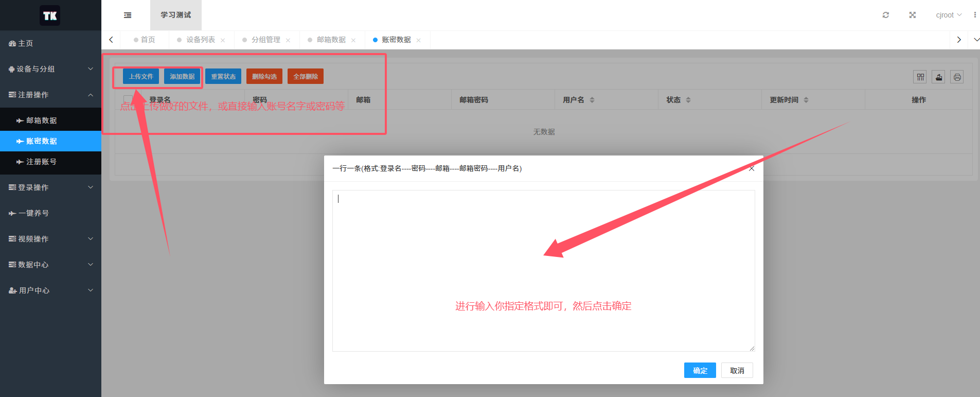The height and width of the screenshot is (397, 980).
Task: Close the 设备列表 tab
Action: point(223,40)
